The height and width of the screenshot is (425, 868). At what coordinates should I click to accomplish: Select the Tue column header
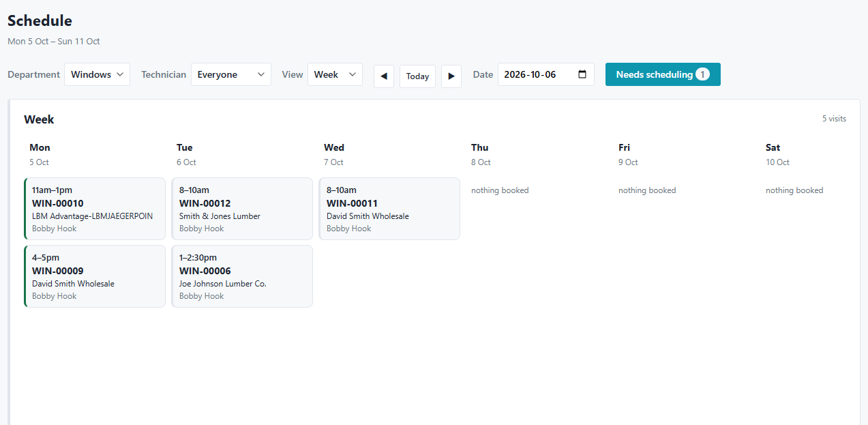(185, 147)
